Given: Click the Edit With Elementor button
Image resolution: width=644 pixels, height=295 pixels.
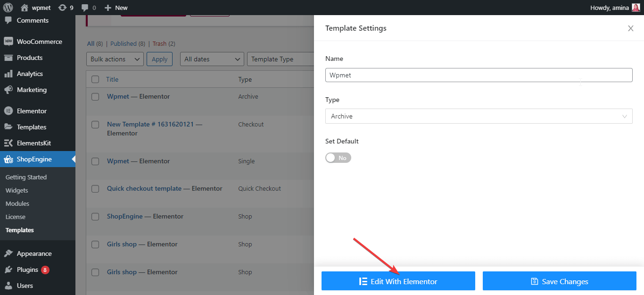Looking at the screenshot, I should tap(398, 281).
